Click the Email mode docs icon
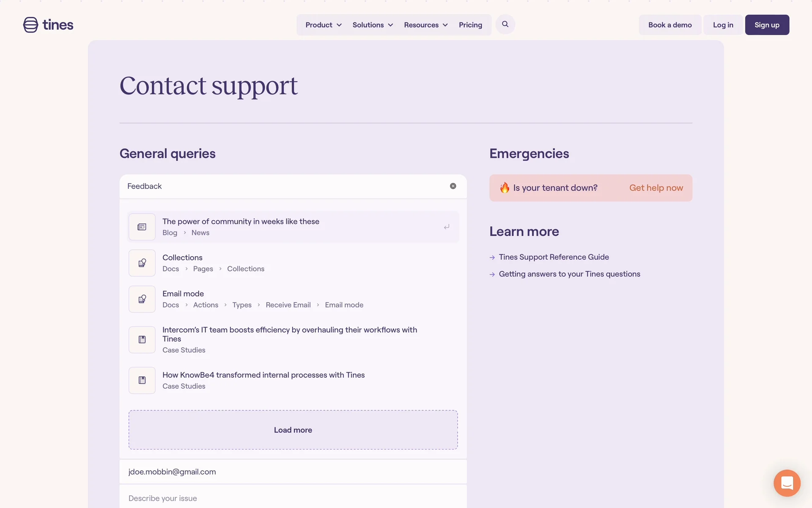The width and height of the screenshot is (812, 508). [142, 299]
